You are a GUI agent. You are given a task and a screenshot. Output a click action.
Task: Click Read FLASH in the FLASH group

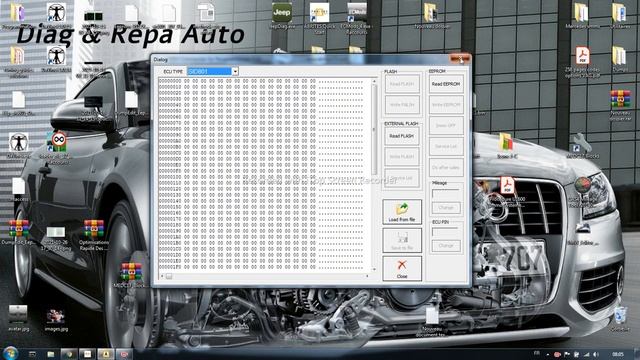click(x=402, y=84)
